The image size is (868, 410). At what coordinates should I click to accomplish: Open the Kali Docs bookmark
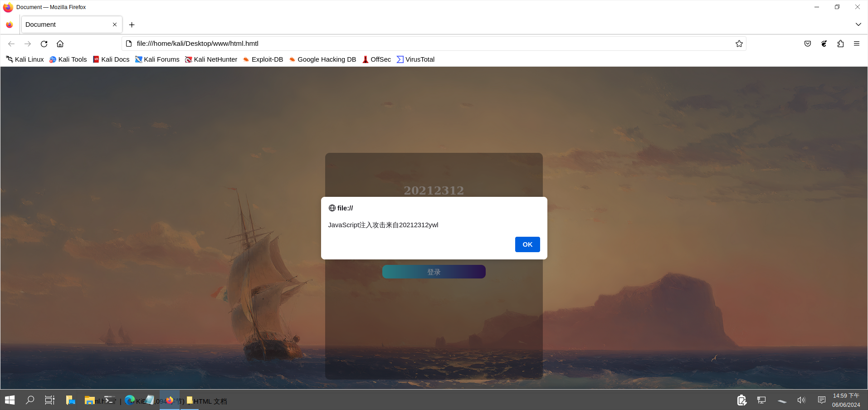(x=111, y=59)
